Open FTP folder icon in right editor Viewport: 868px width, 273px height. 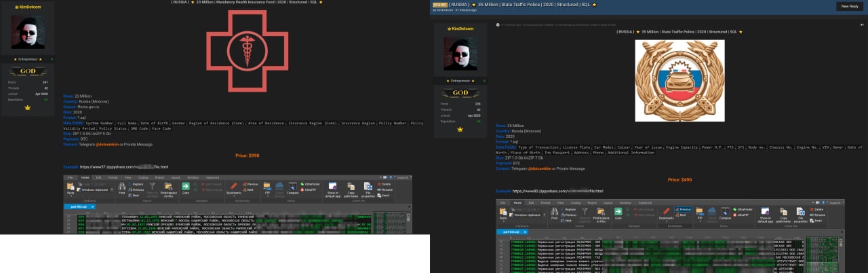point(700,213)
